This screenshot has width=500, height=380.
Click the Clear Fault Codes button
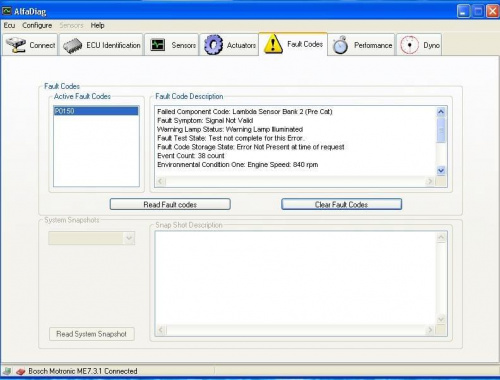[x=341, y=204]
